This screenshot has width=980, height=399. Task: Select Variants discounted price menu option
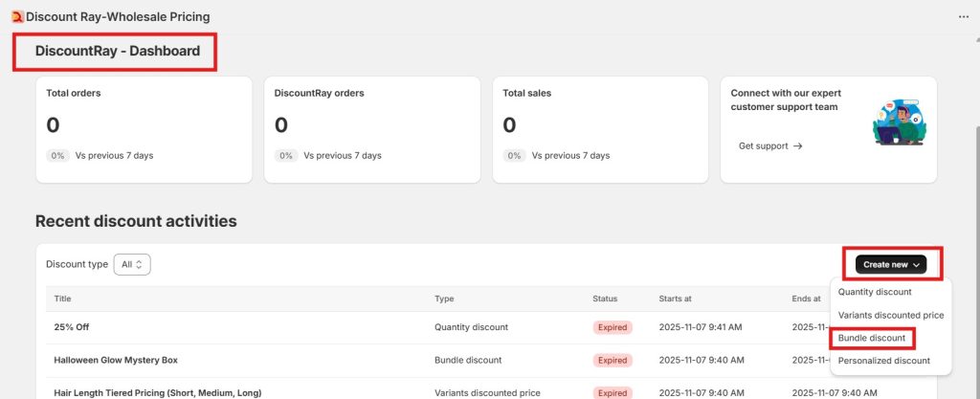tap(890, 315)
